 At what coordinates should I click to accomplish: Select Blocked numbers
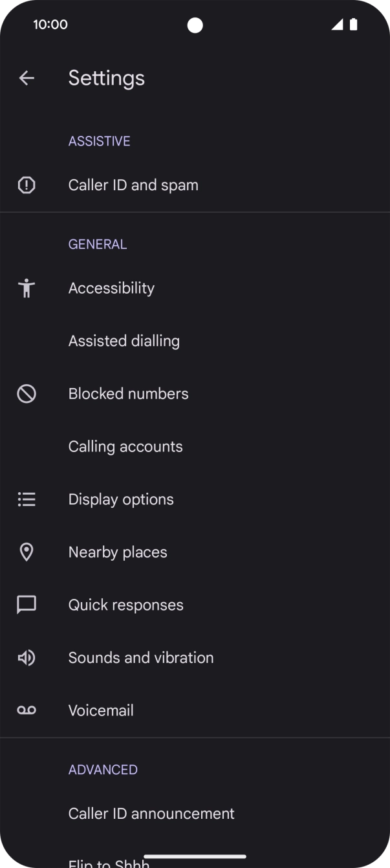128,393
